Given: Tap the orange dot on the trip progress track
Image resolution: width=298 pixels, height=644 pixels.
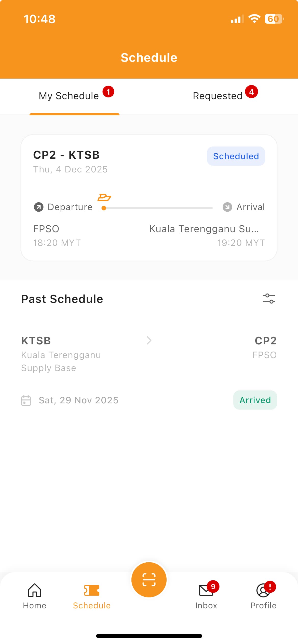Looking at the screenshot, I should click(104, 208).
